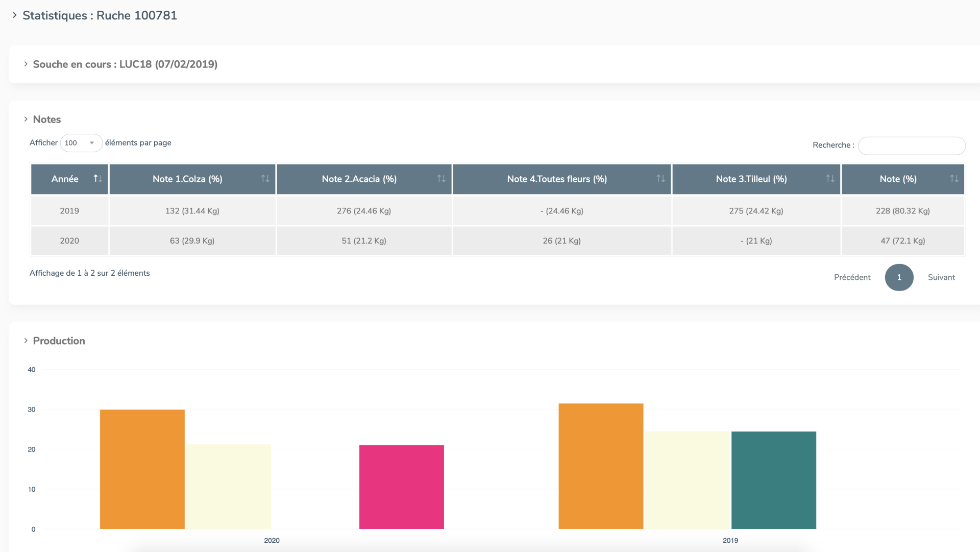Click the teal 2019 production bar
Image resolution: width=980 pixels, height=552 pixels.
[x=773, y=480]
